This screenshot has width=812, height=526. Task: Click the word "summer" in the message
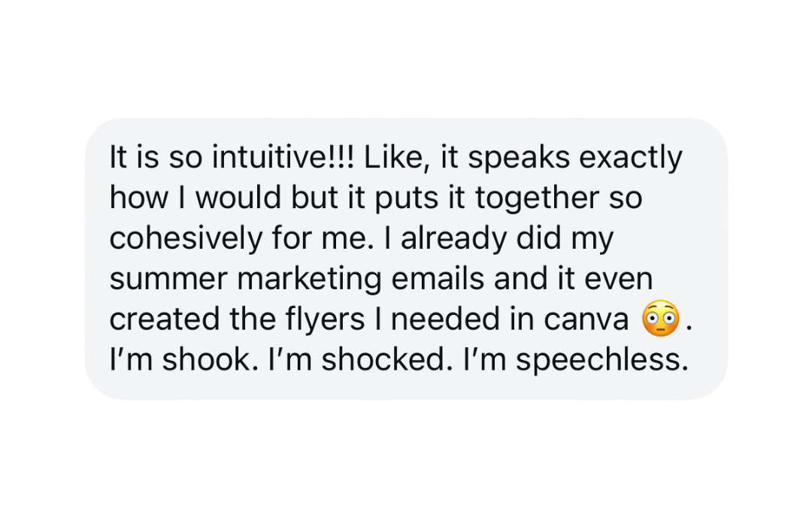click(168, 280)
